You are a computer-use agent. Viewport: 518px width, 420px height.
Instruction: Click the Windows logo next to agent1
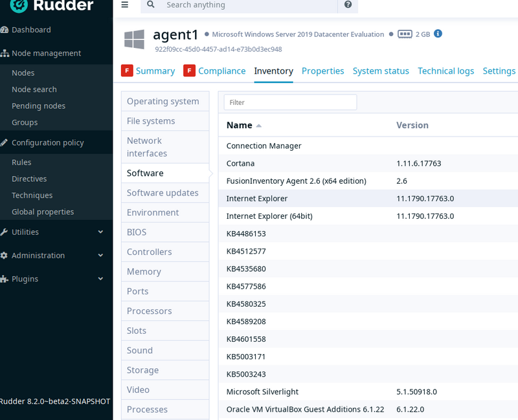click(134, 39)
